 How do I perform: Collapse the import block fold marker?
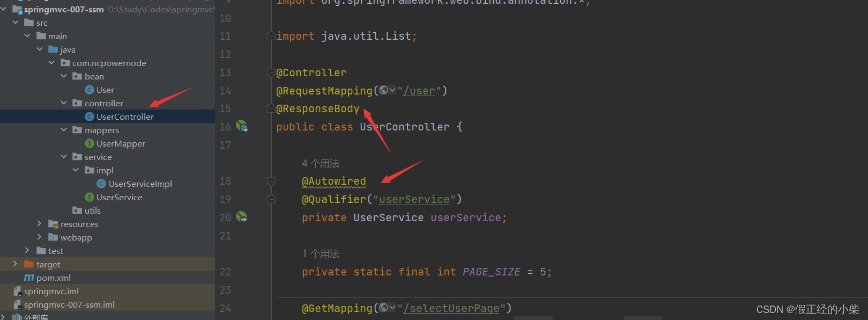[x=271, y=36]
